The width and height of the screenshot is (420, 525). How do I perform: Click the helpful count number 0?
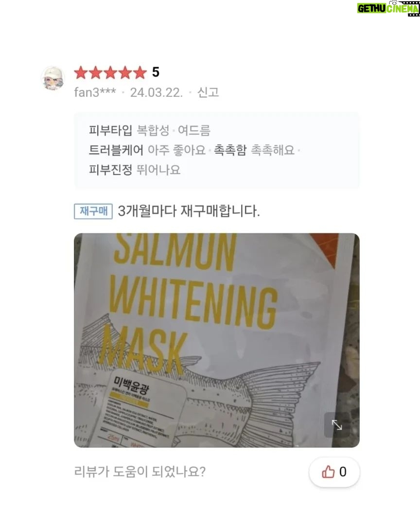click(x=343, y=472)
